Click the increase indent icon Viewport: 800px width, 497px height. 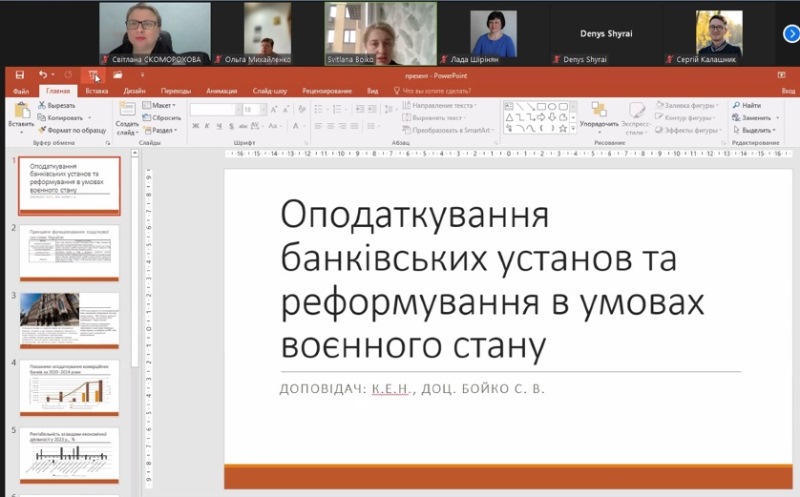[x=372, y=109]
